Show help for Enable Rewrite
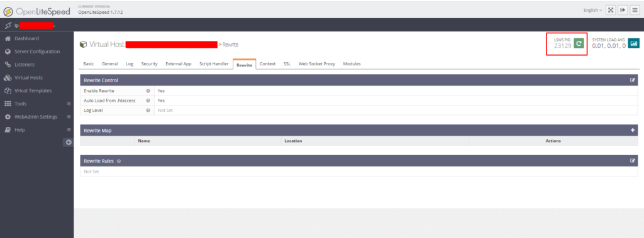 pos(148,90)
